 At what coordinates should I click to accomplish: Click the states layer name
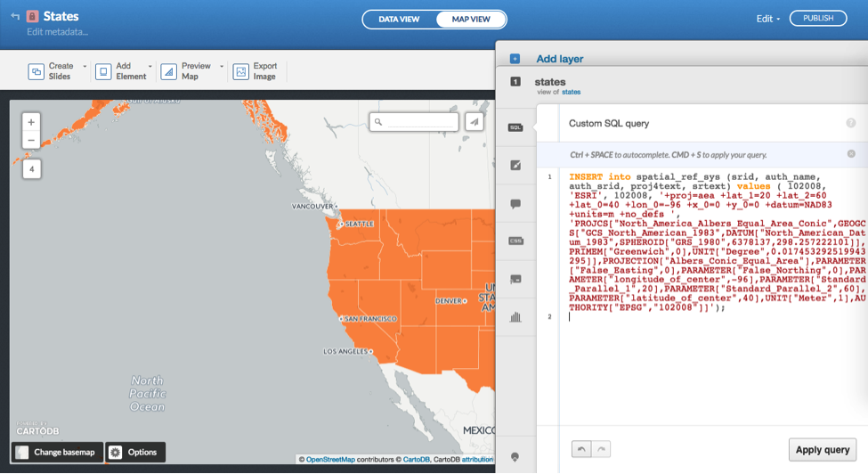point(549,81)
